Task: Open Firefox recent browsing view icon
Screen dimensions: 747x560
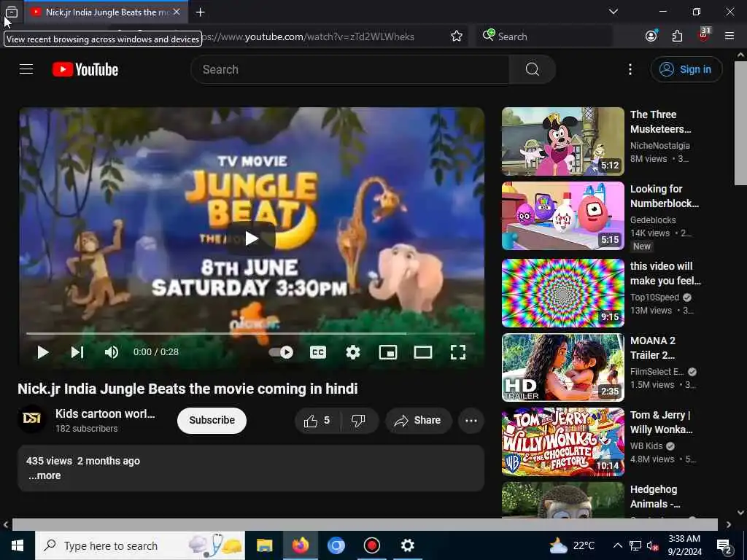Action: click(x=12, y=12)
